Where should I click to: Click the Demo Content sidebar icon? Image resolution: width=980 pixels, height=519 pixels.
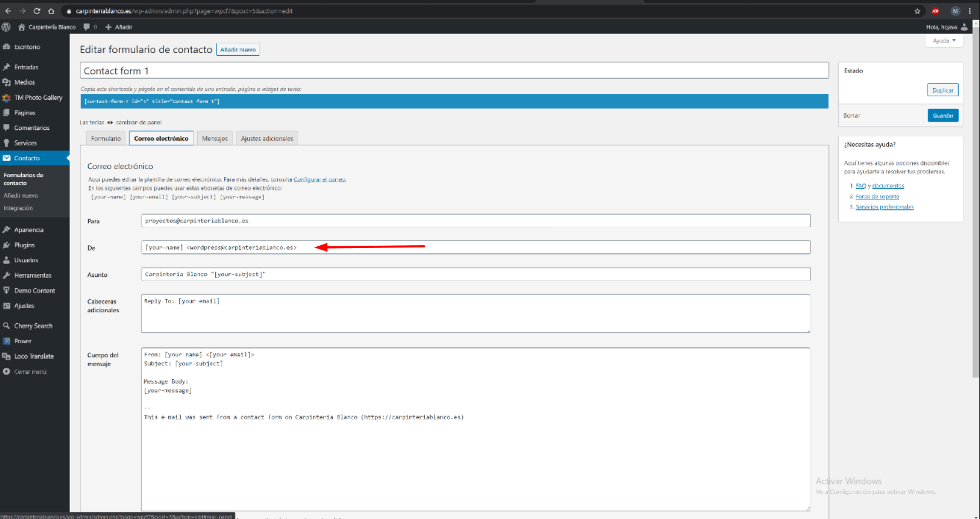point(6,290)
